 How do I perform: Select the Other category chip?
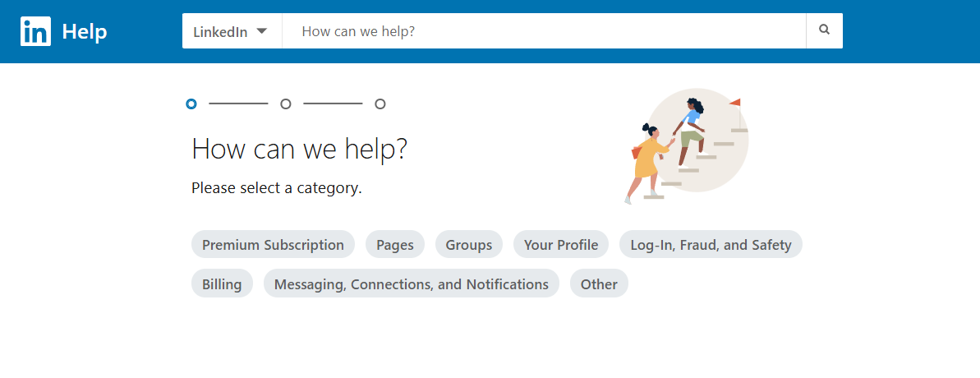(599, 284)
